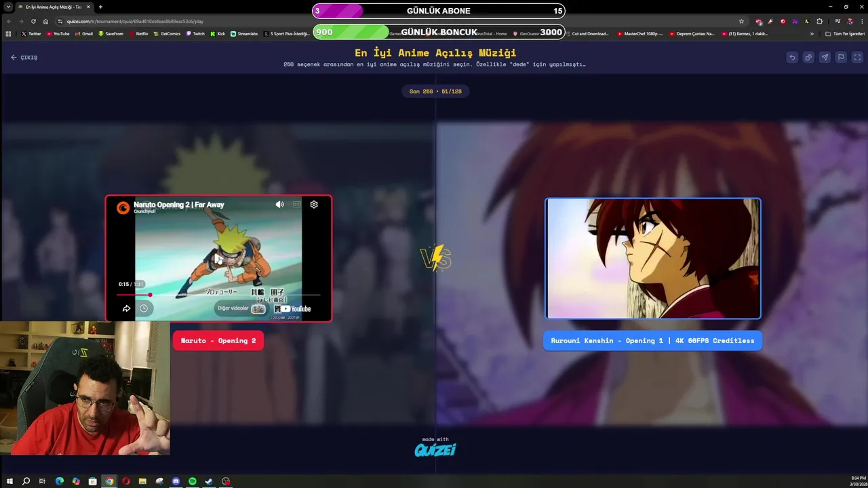Click the video share arrow icon

click(126, 308)
